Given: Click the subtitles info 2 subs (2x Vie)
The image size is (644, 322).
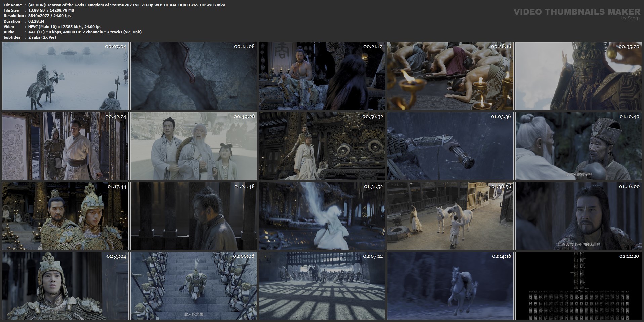Looking at the screenshot, I should [42, 37].
